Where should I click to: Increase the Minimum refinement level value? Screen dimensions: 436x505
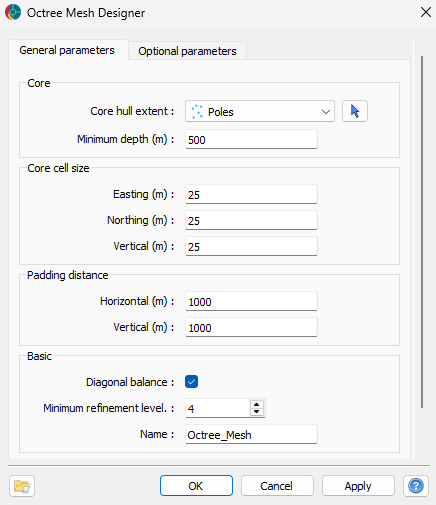[256, 404]
